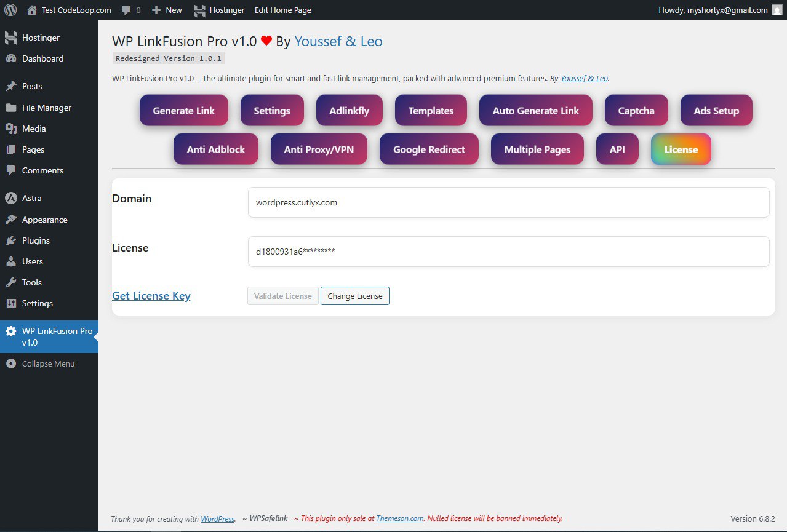The width and height of the screenshot is (787, 532).
Task: Click the Collapse Menu arrow icon
Action: pyautogui.click(x=10, y=363)
